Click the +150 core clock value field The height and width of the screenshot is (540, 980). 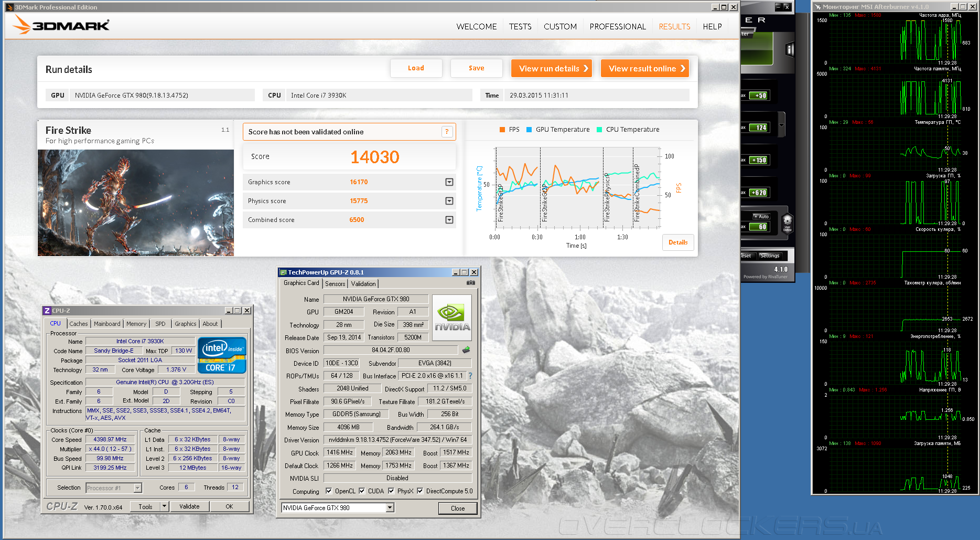(x=758, y=160)
